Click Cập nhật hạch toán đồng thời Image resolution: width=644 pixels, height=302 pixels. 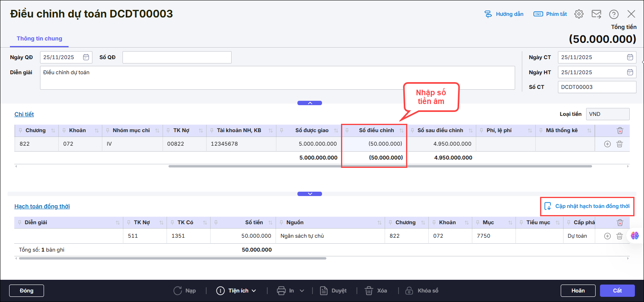click(587, 206)
